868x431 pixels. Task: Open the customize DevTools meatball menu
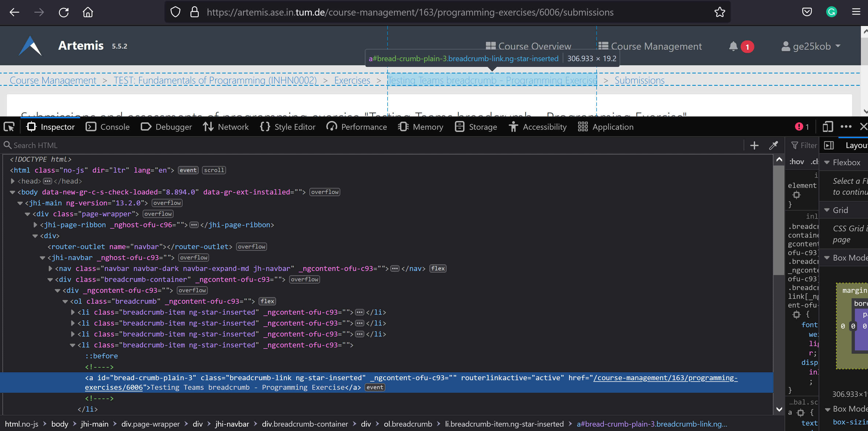point(846,127)
